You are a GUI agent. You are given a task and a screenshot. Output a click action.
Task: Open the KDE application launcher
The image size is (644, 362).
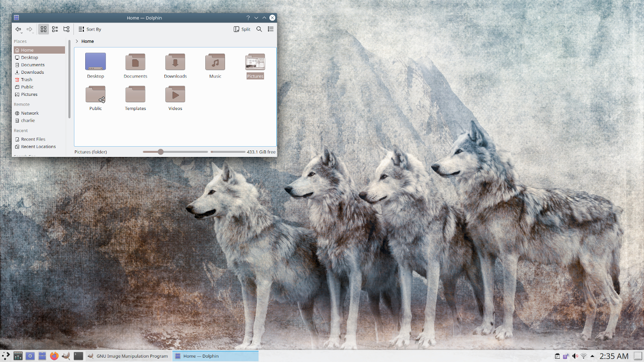coord(6,356)
